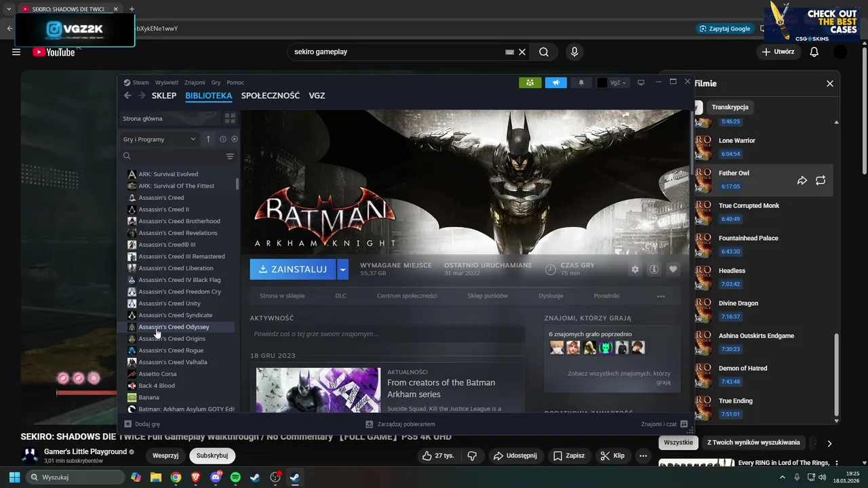This screenshot has height=488, width=868.
Task: Open Gry menu
Action: tap(216, 83)
